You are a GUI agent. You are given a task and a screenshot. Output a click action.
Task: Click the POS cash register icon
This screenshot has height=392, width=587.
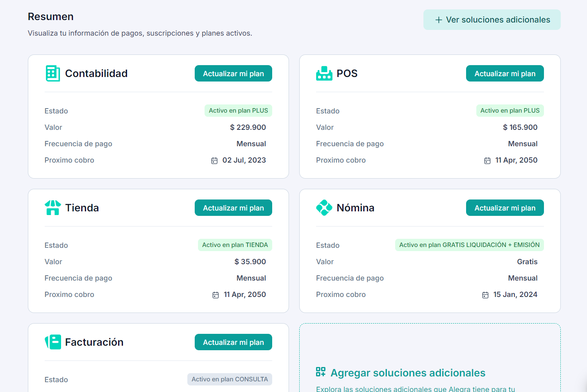point(324,73)
